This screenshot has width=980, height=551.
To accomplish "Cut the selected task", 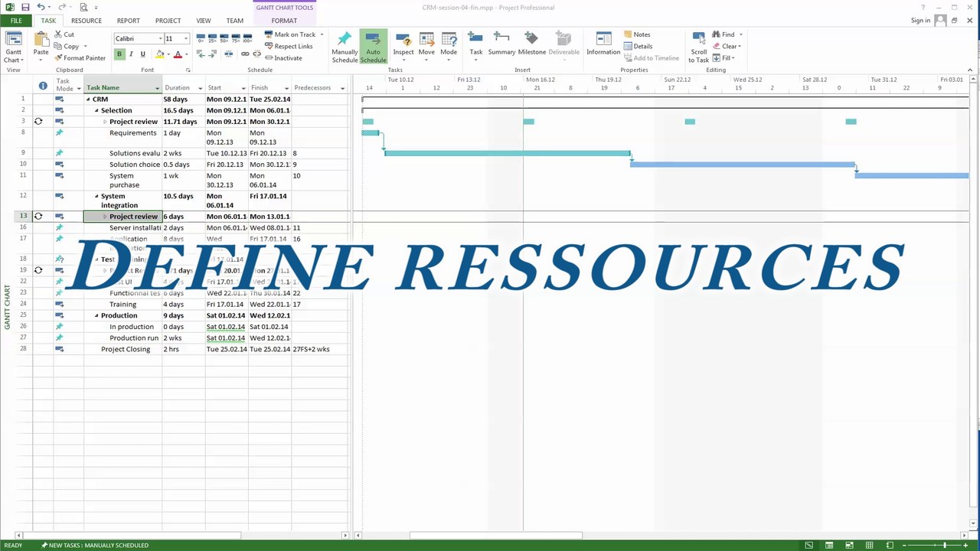I will tap(64, 34).
